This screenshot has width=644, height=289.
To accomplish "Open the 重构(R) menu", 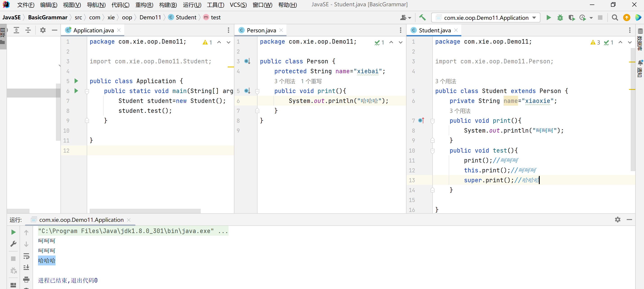I will 144,5.
